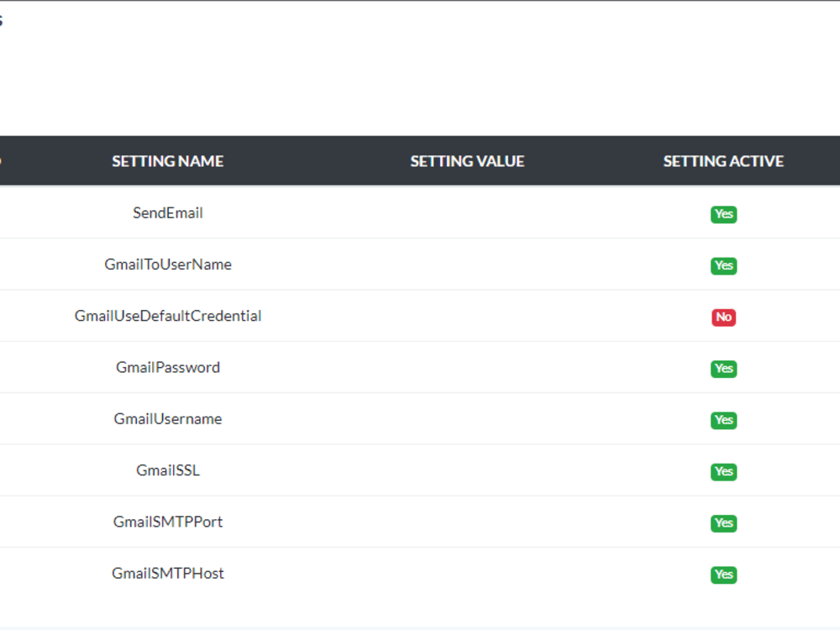This screenshot has width=840, height=630.
Task: Click the SETTING NAME column header
Action: [x=168, y=161]
